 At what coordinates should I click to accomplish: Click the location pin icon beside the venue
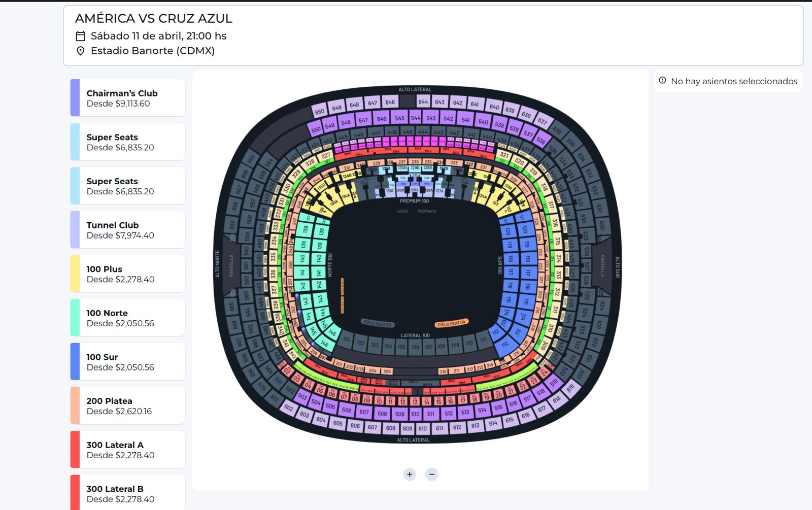click(80, 51)
